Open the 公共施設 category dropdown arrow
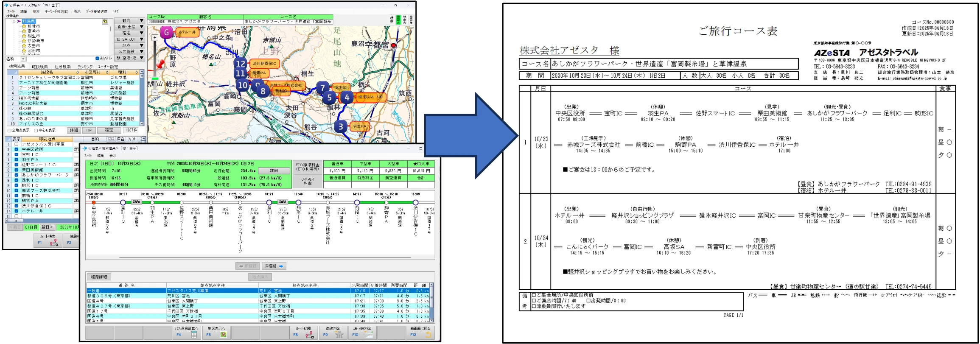The image size is (980, 344). coord(142,52)
